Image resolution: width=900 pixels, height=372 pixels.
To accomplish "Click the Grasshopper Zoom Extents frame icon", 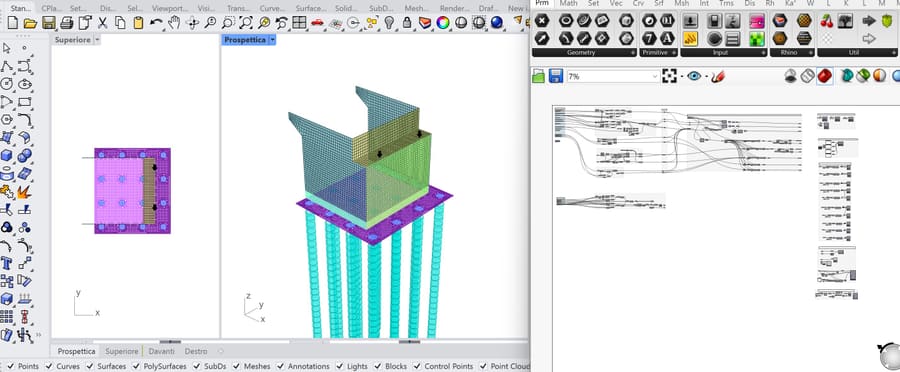I will [x=669, y=76].
